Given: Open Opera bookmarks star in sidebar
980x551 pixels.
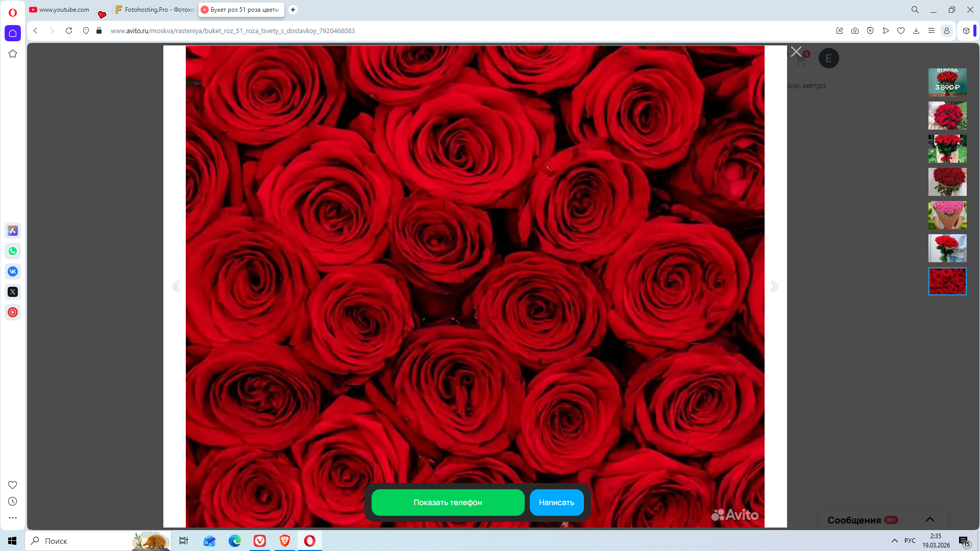Looking at the screenshot, I should point(13,54).
